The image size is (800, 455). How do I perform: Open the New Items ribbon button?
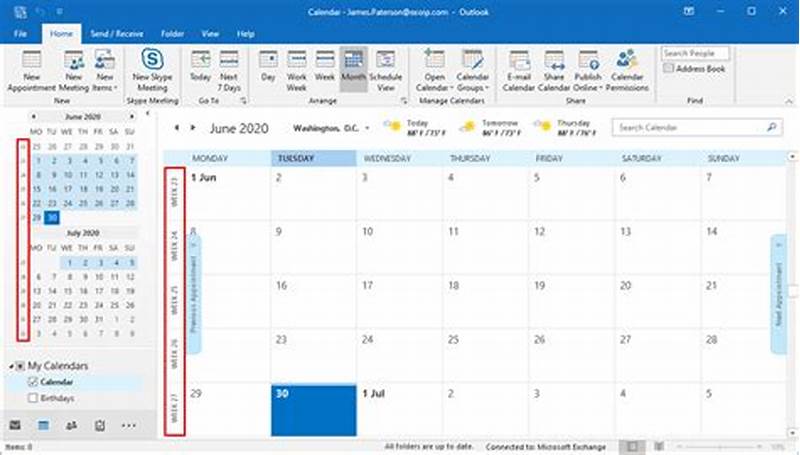pyautogui.click(x=105, y=71)
